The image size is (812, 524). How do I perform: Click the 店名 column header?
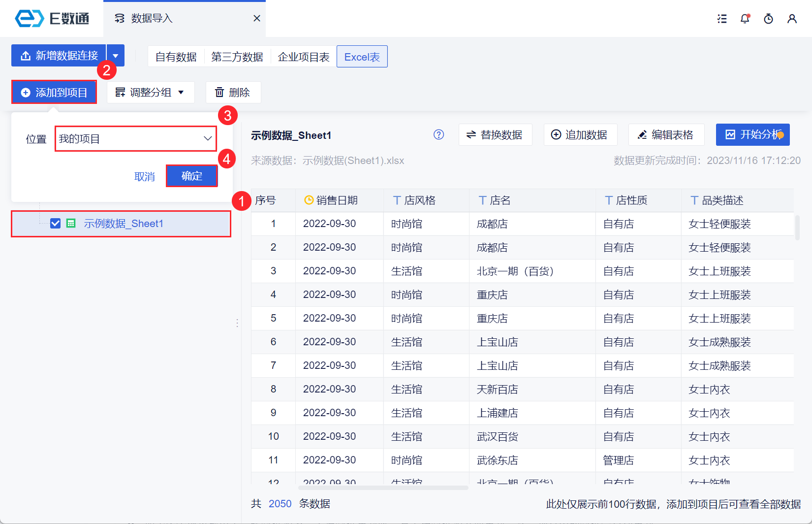[x=532, y=200]
